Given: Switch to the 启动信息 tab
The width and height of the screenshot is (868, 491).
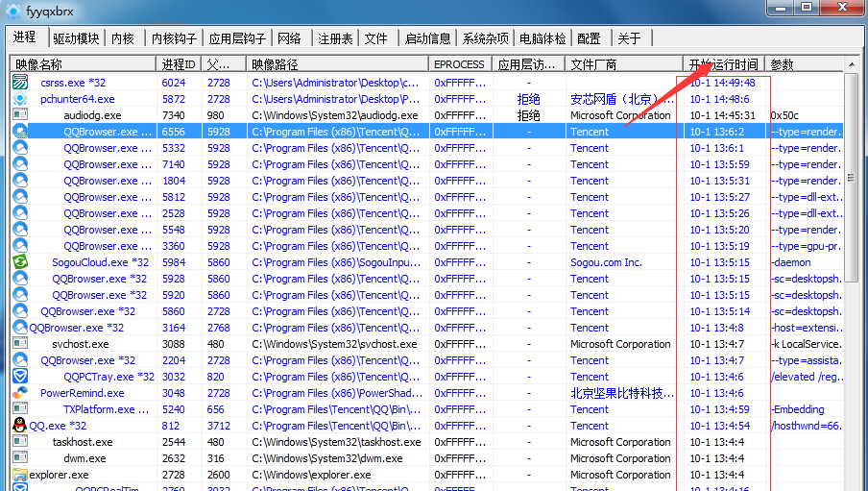Looking at the screenshot, I should [427, 38].
